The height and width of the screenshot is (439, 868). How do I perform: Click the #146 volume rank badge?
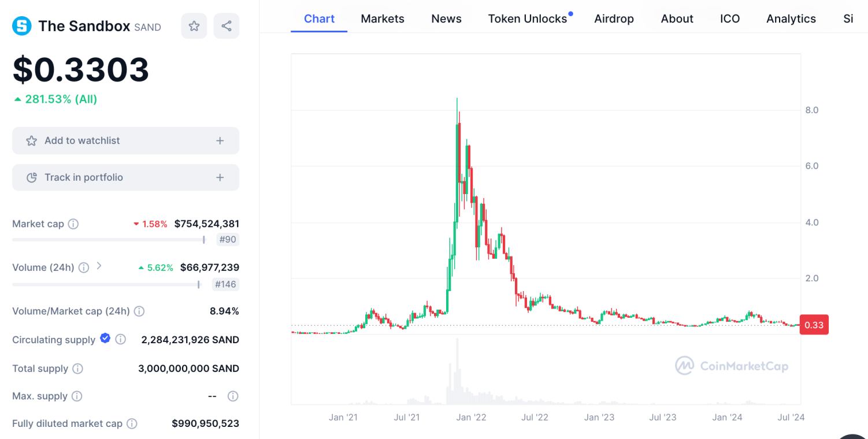pos(226,284)
